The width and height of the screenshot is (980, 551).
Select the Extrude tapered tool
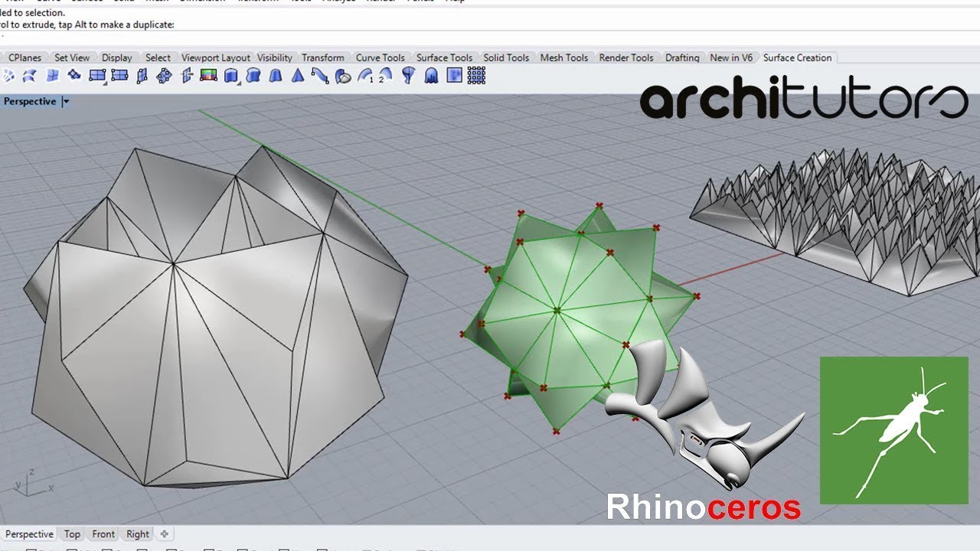[x=275, y=76]
